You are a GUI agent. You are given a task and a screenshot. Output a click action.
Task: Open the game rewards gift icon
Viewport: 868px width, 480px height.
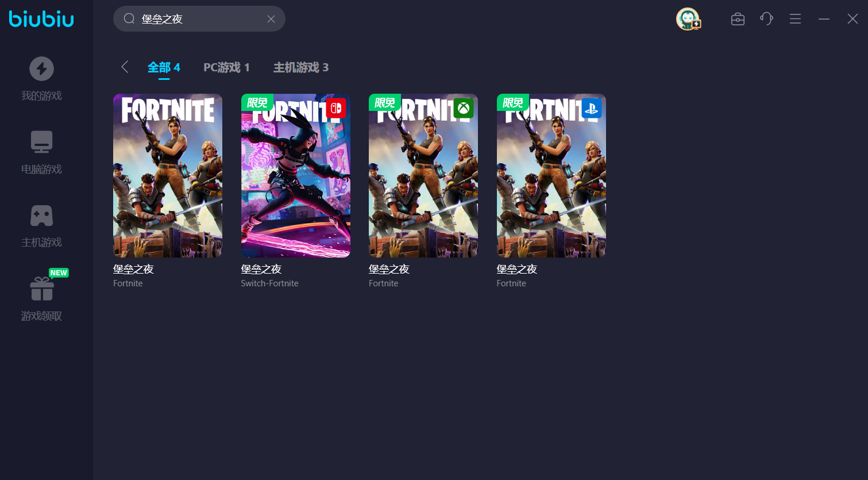point(41,289)
